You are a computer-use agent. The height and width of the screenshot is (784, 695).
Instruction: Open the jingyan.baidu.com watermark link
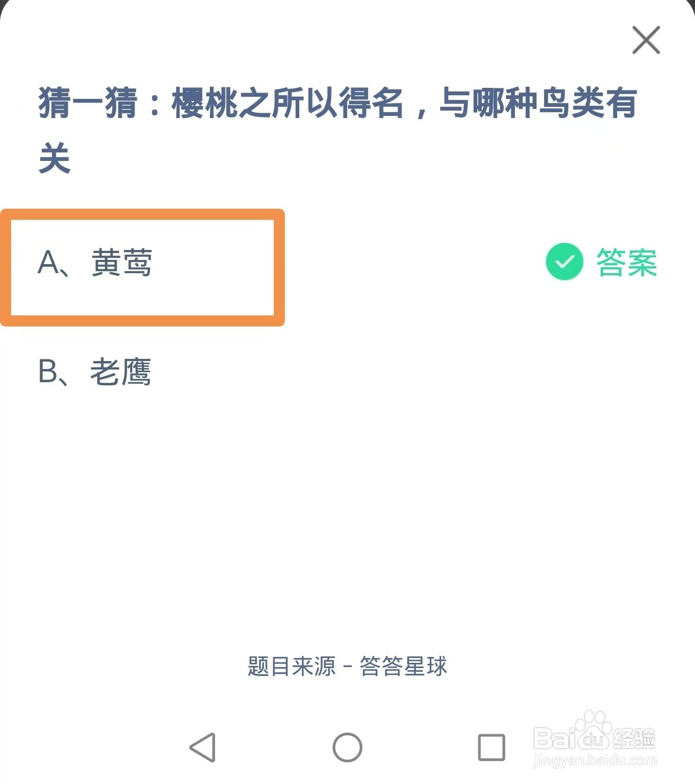595,761
